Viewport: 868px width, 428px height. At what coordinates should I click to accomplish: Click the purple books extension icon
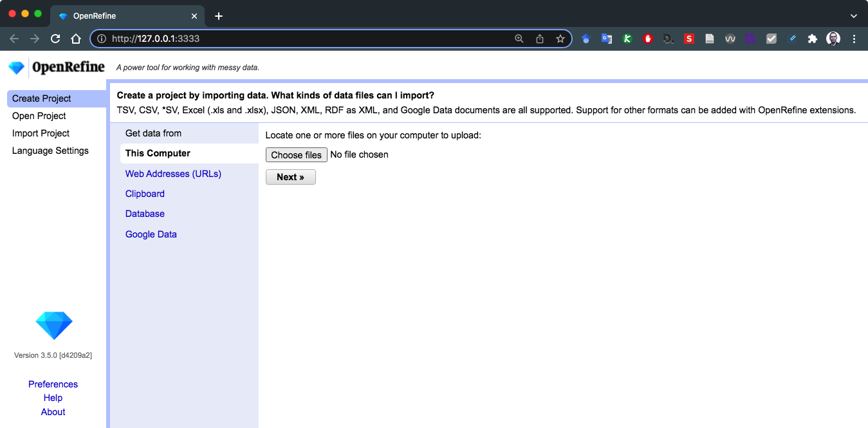[751, 39]
